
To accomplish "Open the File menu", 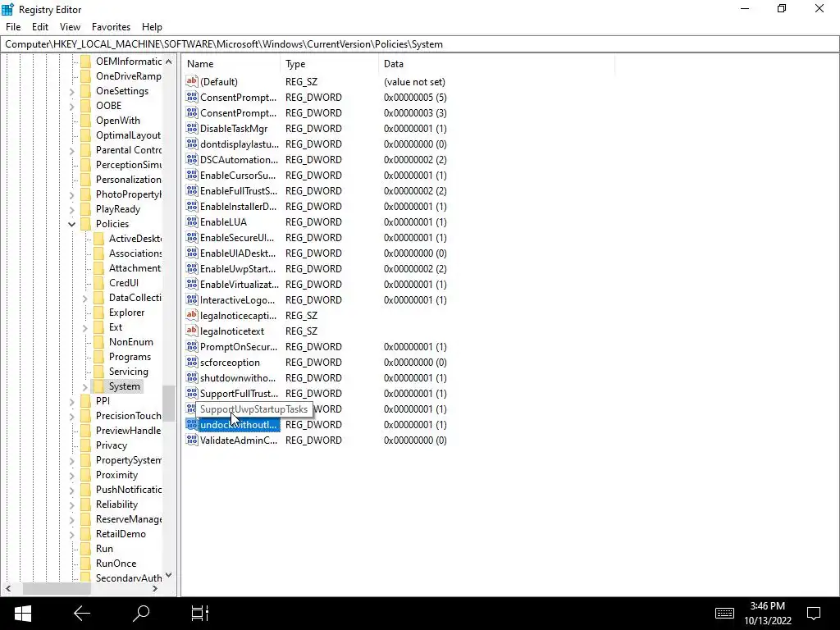I will click(13, 27).
